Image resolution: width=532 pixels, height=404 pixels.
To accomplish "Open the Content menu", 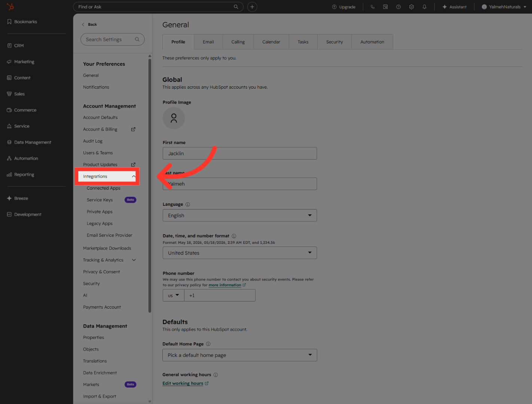I will click(x=19, y=78).
